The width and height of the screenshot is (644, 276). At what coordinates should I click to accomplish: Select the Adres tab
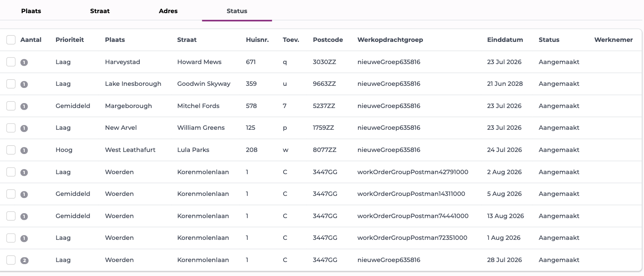point(168,11)
